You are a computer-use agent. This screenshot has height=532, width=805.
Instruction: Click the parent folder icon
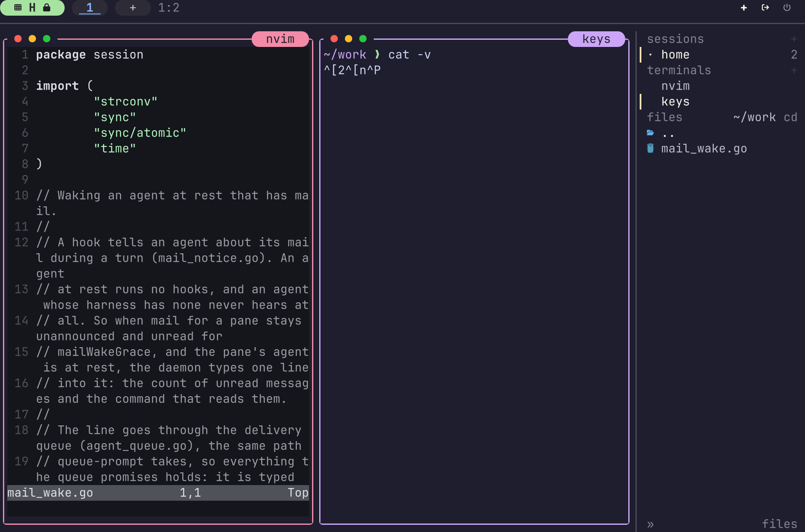pos(650,133)
